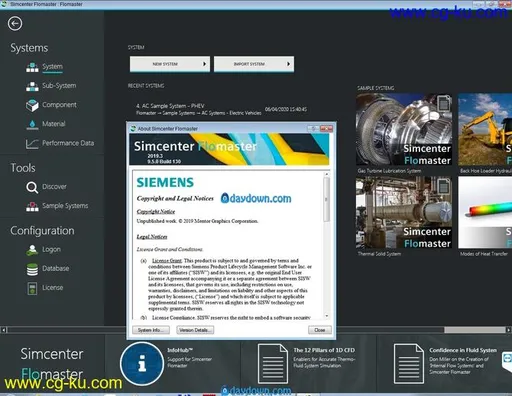Click Close button in About dialog
Screen dimensions: 512x396
[x=320, y=330]
